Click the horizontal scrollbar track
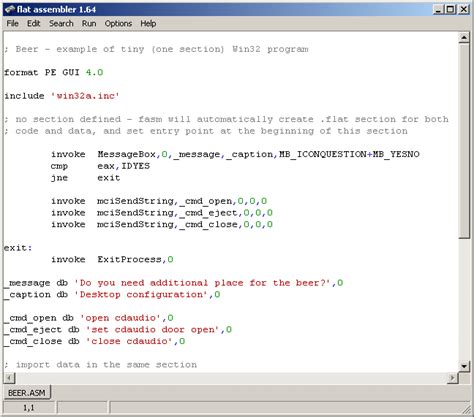 point(231,378)
